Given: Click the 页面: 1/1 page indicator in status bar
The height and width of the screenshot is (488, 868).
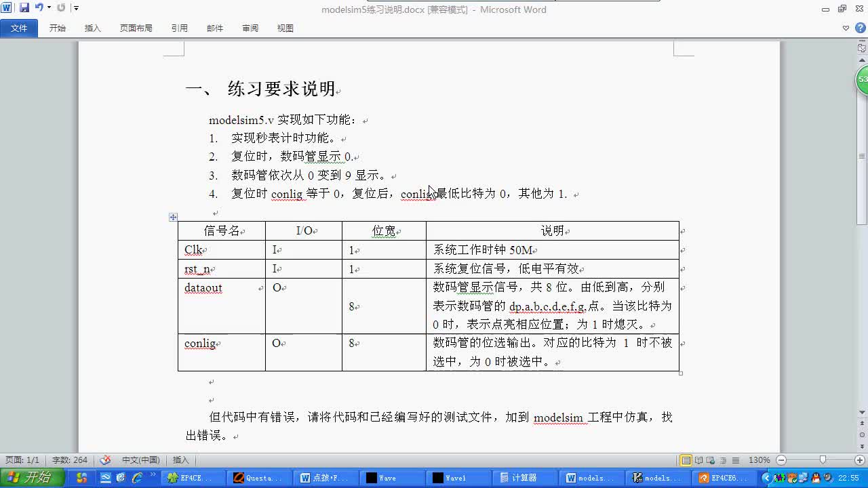Looking at the screenshot, I should pyautogui.click(x=22, y=460).
